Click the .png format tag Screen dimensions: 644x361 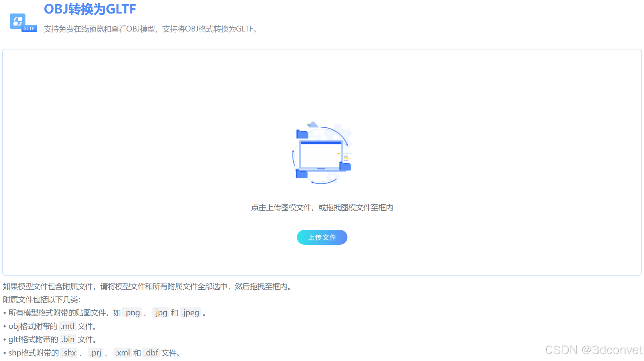tap(132, 313)
